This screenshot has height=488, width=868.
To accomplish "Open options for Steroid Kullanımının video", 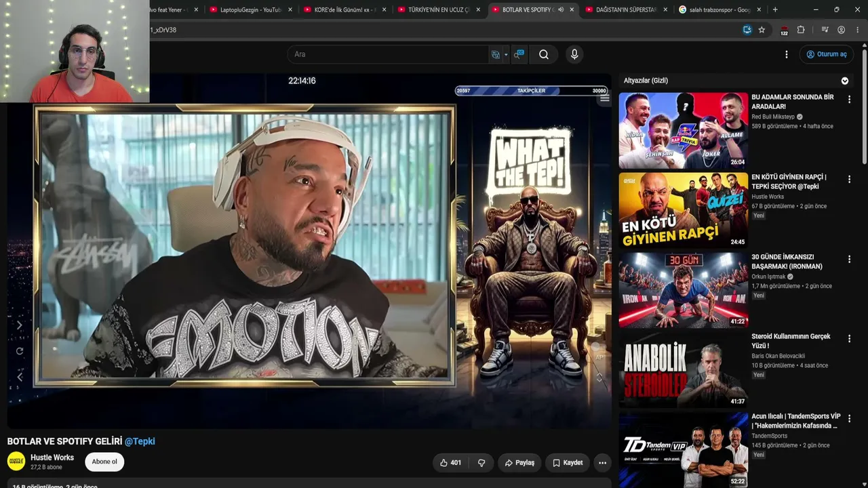I will click(849, 338).
